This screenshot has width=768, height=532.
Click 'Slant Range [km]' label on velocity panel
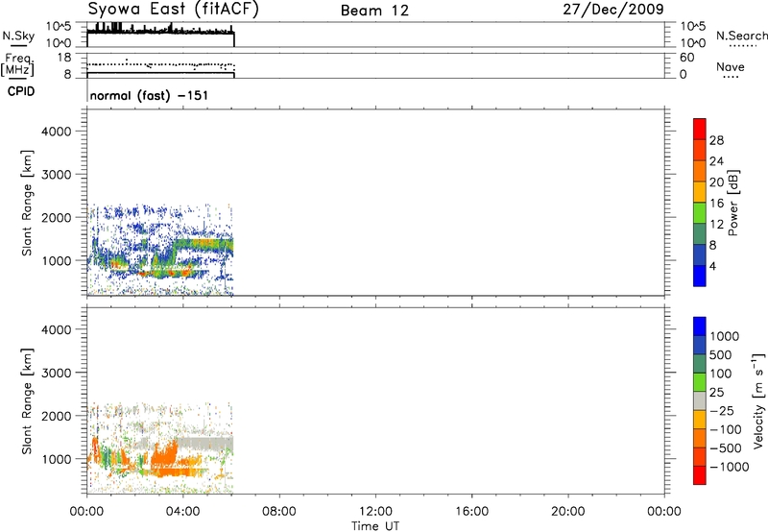27,400
